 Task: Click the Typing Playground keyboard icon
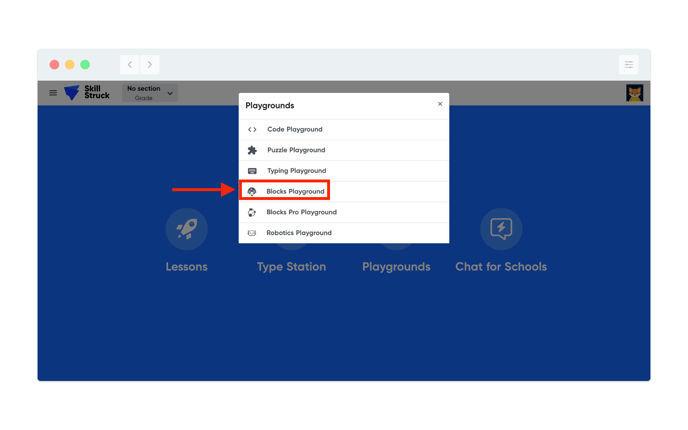[252, 171]
